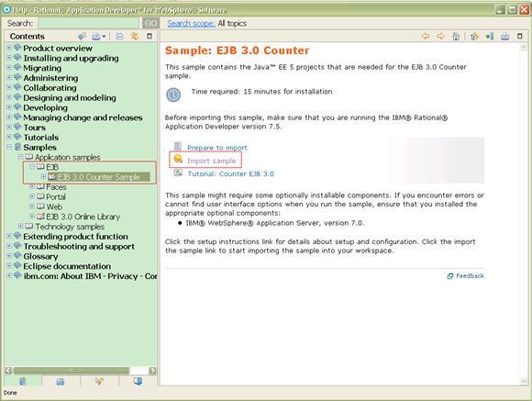Click the Search input field

pyautogui.click(x=89, y=23)
